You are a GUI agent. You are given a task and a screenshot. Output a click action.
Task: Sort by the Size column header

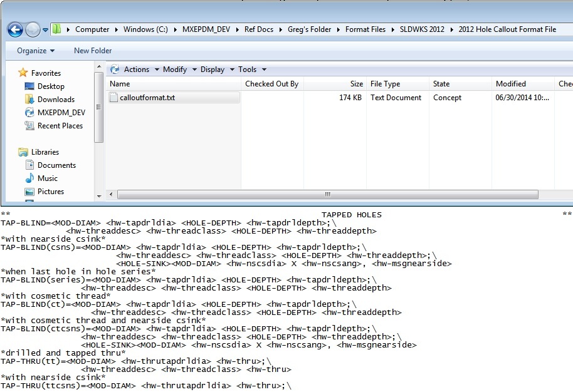(335, 83)
